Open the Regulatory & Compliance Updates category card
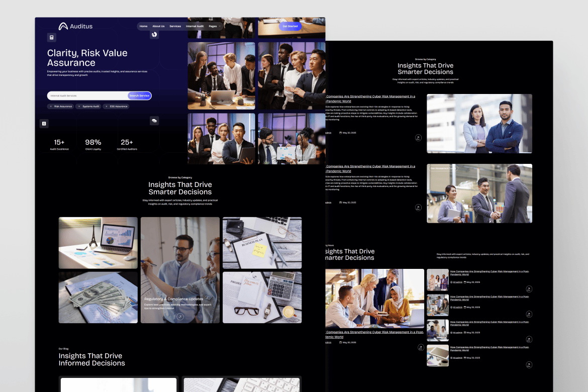Viewport: 588px width, 392px height. tap(180, 270)
